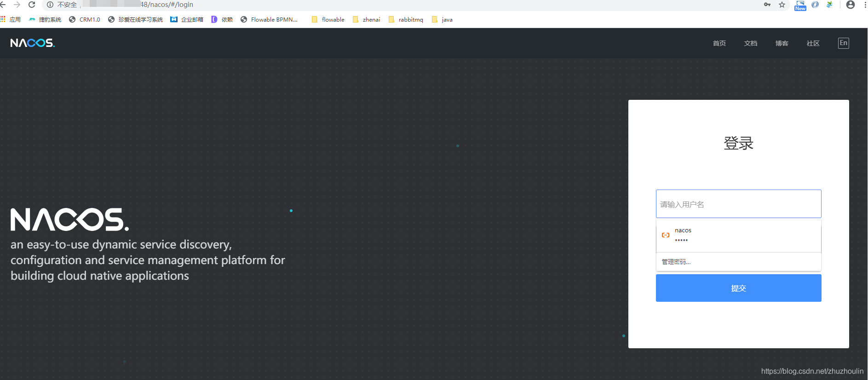This screenshot has width=868, height=380.
Task: Expand the flowable bookmark folder
Action: coord(328,19)
